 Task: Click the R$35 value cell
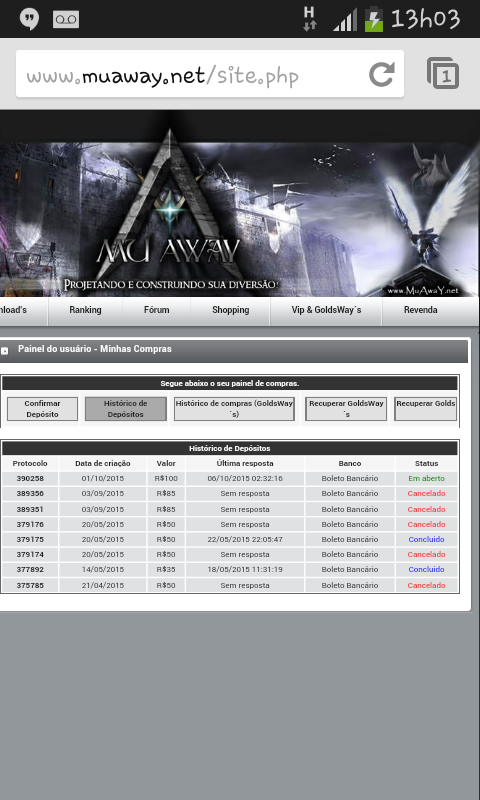(166, 569)
